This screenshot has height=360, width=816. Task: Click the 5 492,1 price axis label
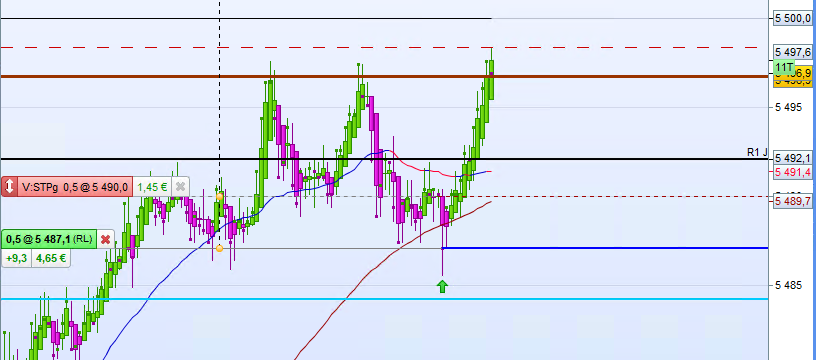tap(793, 158)
